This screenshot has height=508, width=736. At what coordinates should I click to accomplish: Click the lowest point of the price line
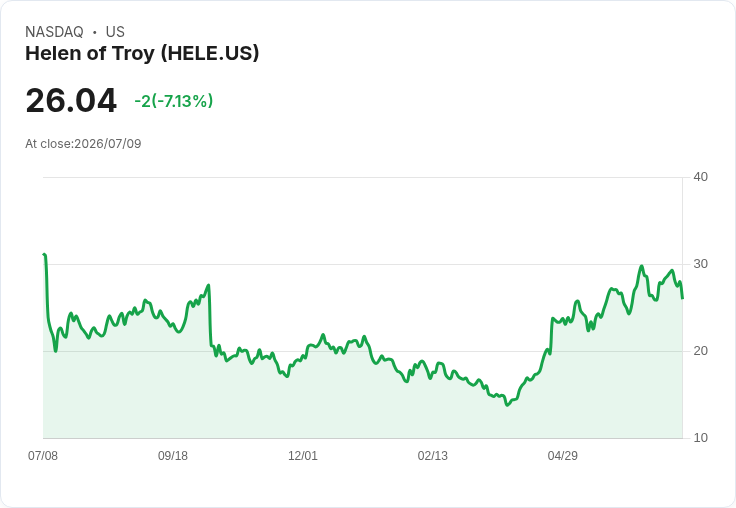pos(507,405)
